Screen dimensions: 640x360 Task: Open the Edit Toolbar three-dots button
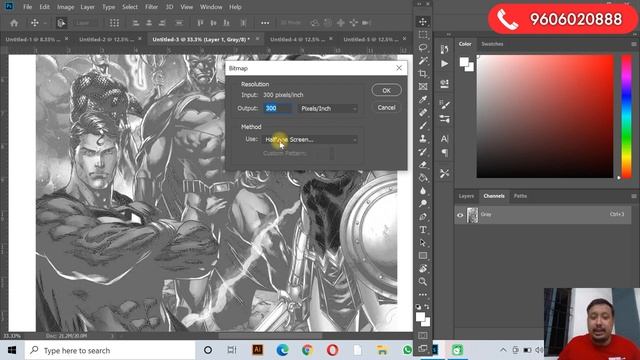[x=423, y=294]
